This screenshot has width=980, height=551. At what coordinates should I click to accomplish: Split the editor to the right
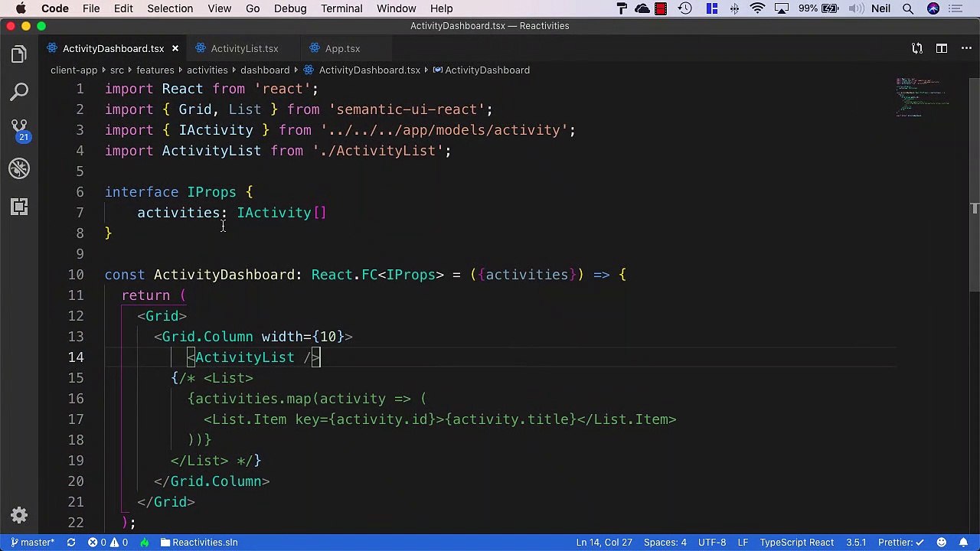[x=941, y=48]
